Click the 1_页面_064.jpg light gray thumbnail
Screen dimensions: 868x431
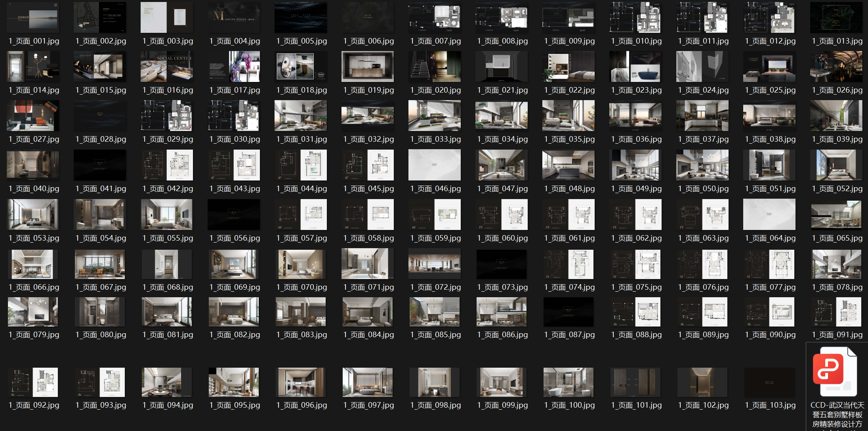pos(769,214)
